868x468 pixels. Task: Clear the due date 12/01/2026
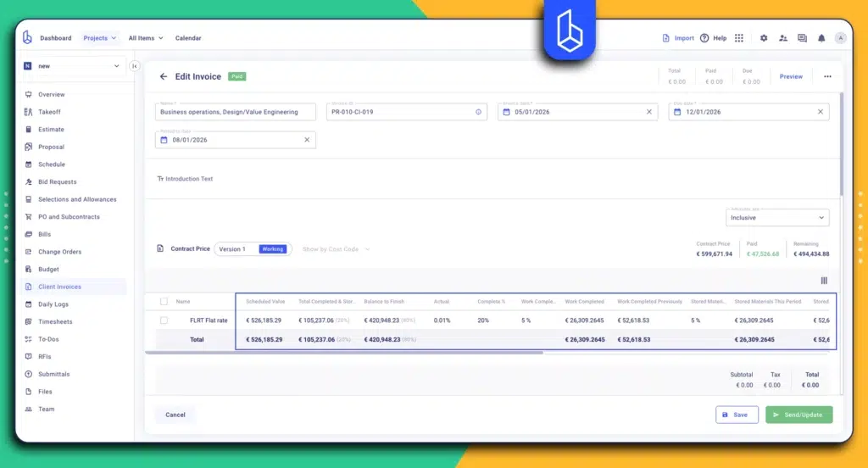point(821,112)
